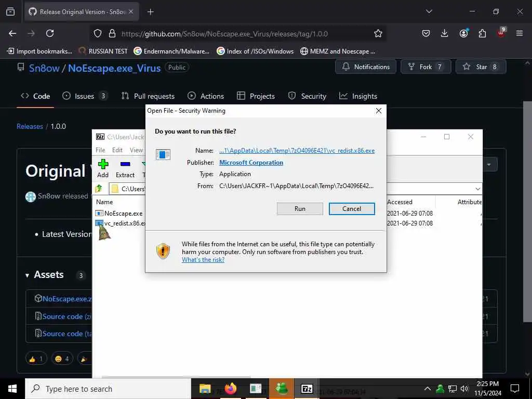Open the Code tab on GitHub

[35, 96]
